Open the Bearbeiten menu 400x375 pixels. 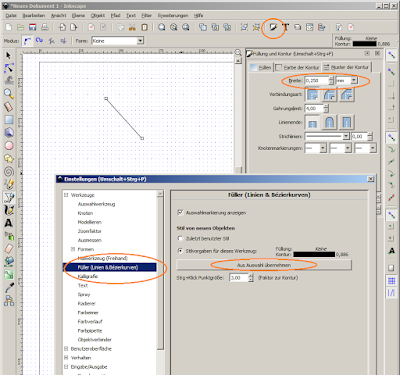click(34, 15)
